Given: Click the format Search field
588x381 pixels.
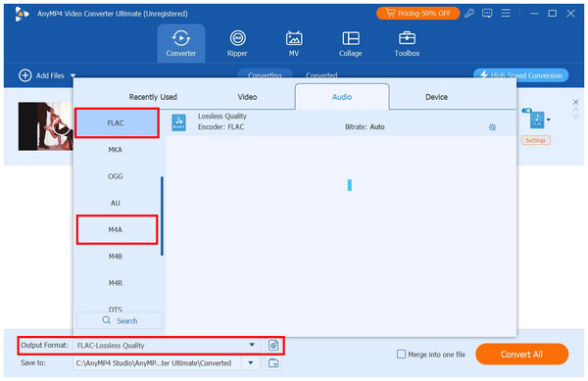Looking at the screenshot, I should tap(120, 320).
